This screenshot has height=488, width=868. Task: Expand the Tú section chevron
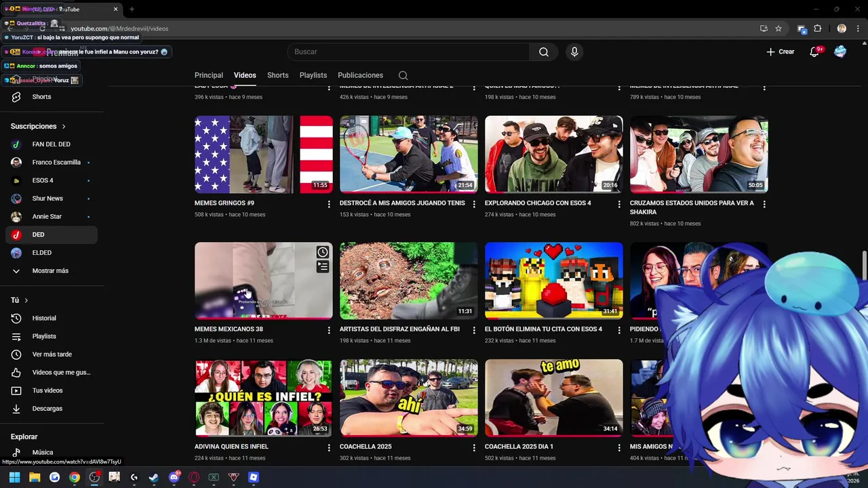click(x=26, y=300)
